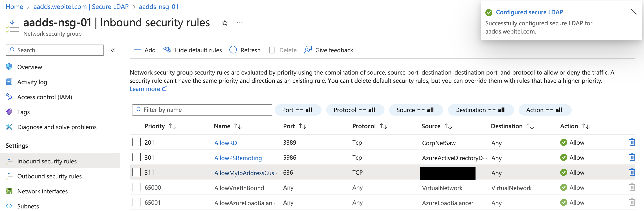Screen dimensions: 644x211
Task: Click trash icon on rule 65001 row
Action: 632,202
